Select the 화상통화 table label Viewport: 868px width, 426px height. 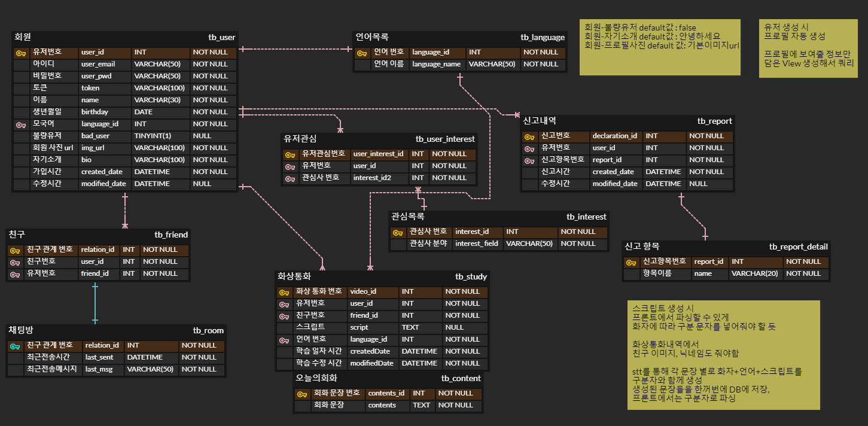coord(294,276)
